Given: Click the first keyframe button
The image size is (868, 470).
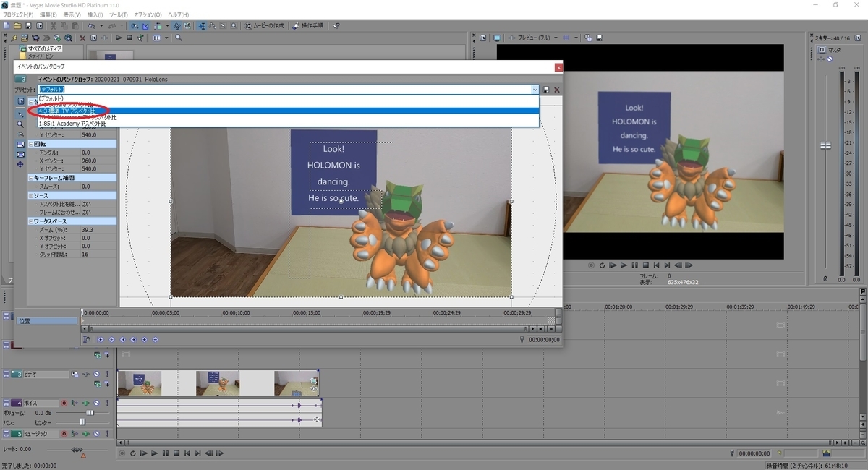Looking at the screenshot, I should point(101,339).
